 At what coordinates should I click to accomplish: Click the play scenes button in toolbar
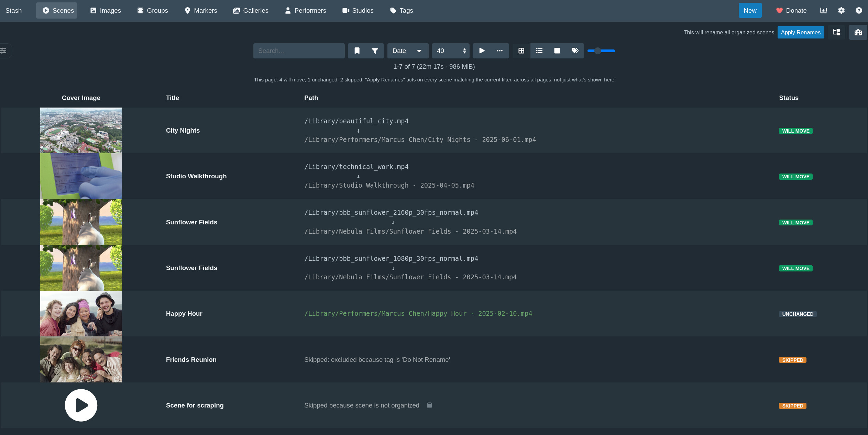482,51
